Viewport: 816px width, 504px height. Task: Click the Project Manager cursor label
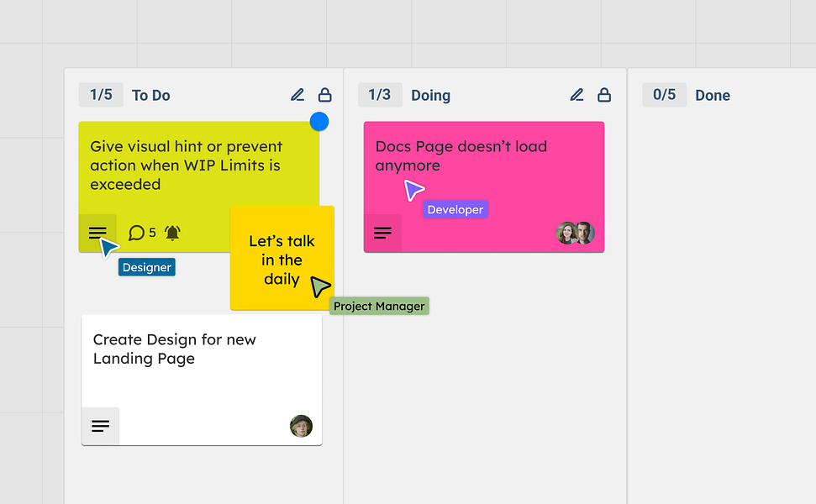pyautogui.click(x=379, y=306)
